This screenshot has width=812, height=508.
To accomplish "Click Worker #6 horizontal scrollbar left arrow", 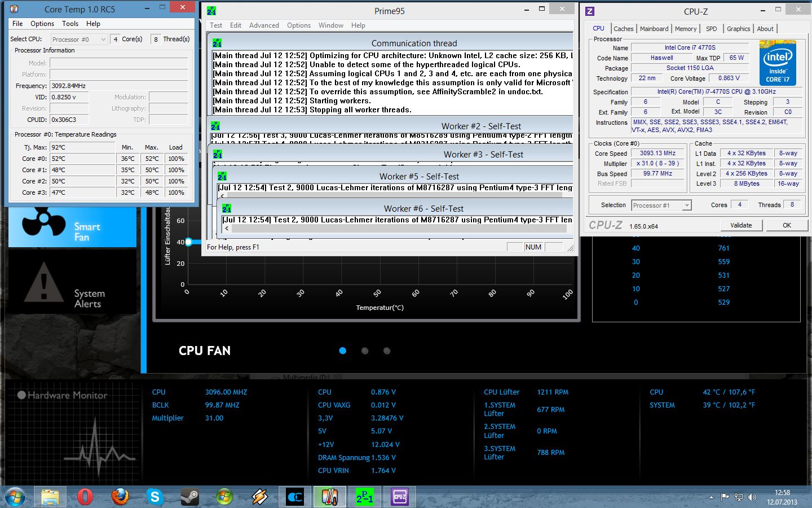I will [227, 229].
